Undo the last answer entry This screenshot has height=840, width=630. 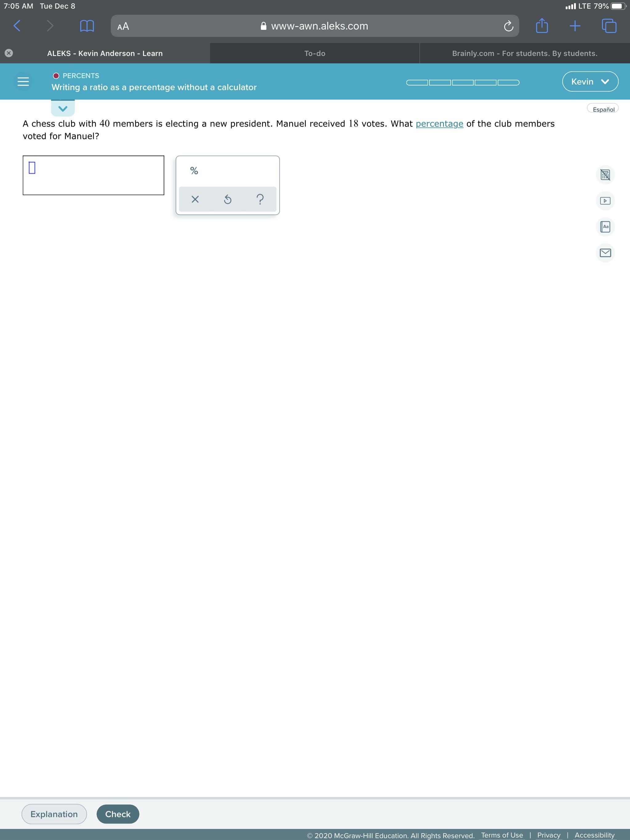pyautogui.click(x=228, y=199)
